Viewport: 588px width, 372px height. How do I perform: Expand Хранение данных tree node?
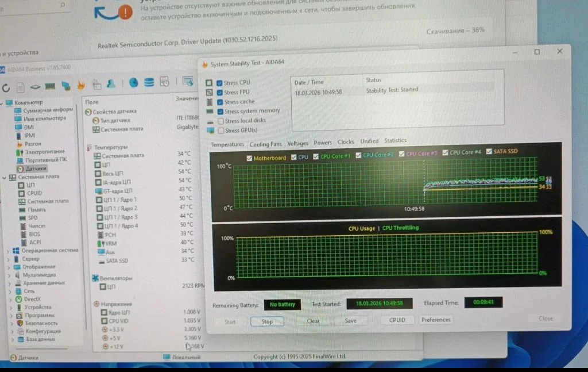coord(10,283)
